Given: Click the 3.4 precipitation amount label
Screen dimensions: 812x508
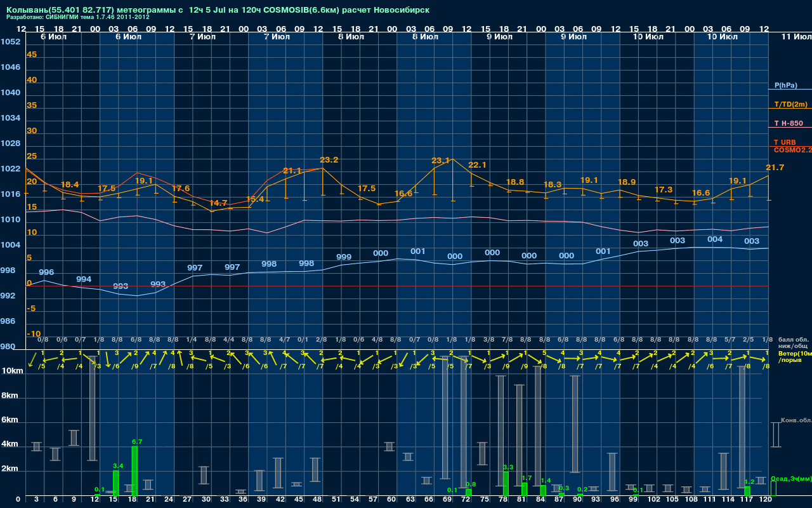Looking at the screenshot, I should coord(117,466).
